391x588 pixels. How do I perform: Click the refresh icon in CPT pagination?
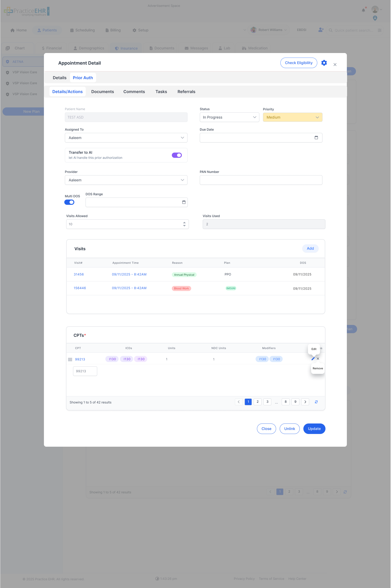tap(316, 402)
